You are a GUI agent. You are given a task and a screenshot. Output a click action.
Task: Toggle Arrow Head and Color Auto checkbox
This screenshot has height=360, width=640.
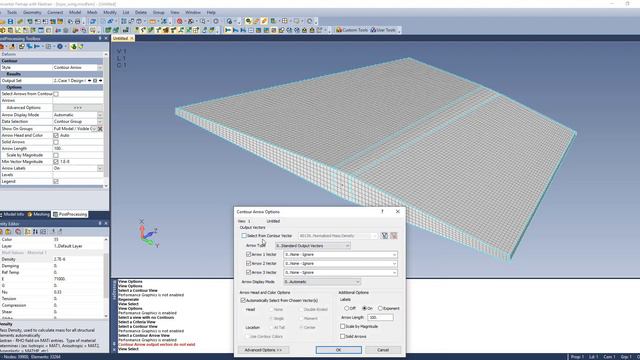click(56, 135)
